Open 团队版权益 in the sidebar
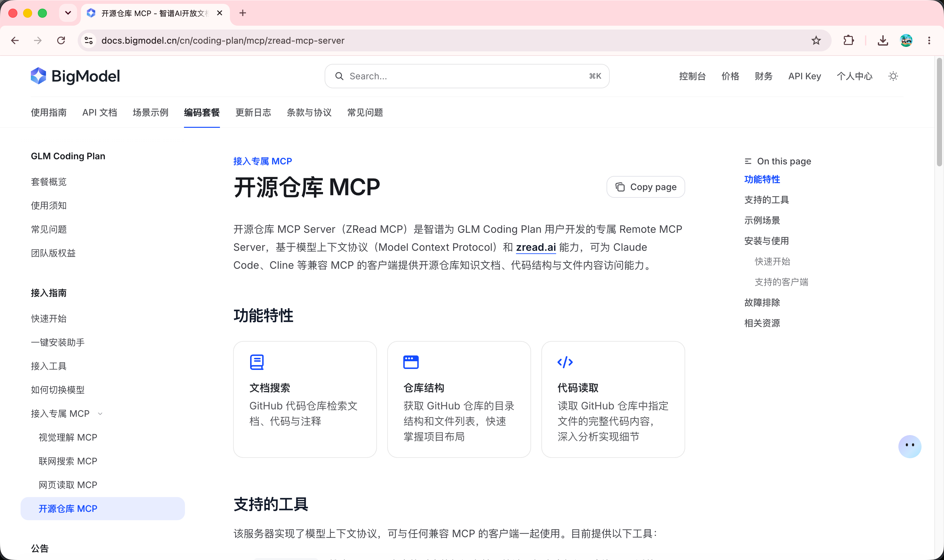 pos(53,253)
